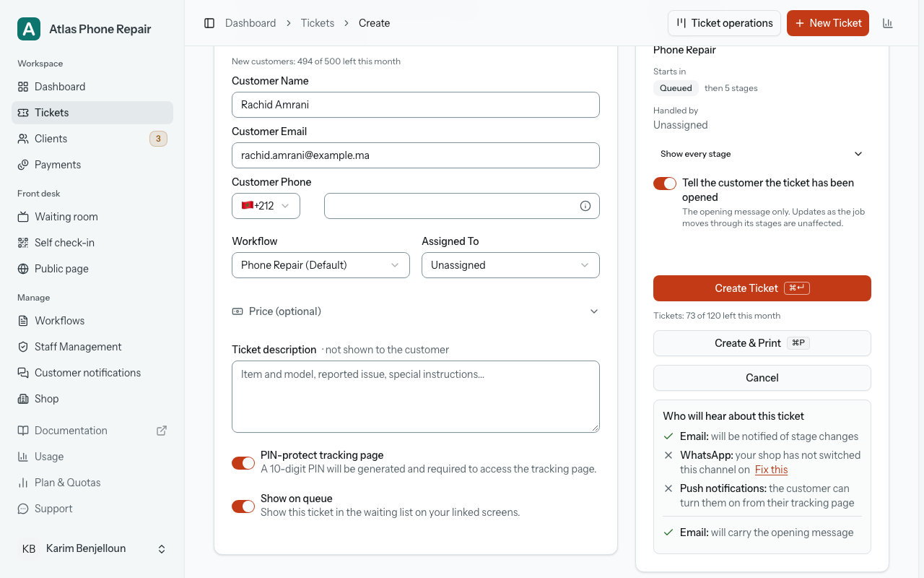
Task: Click the Customer Name input field
Action: click(416, 105)
